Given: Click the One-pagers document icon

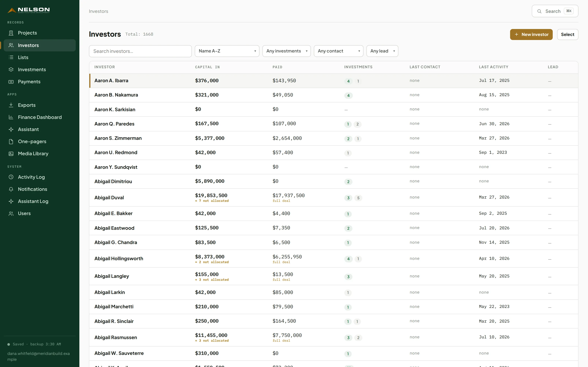Looking at the screenshot, I should coord(11,141).
